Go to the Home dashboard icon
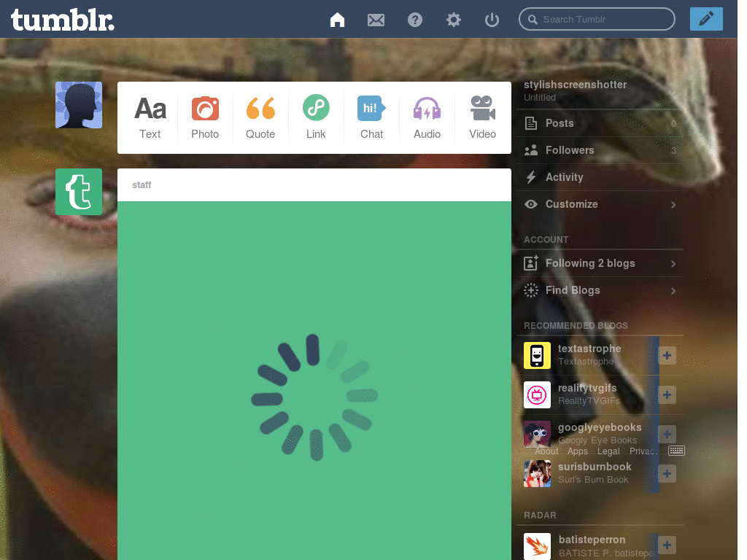This screenshot has height=560, width=747. [337, 20]
